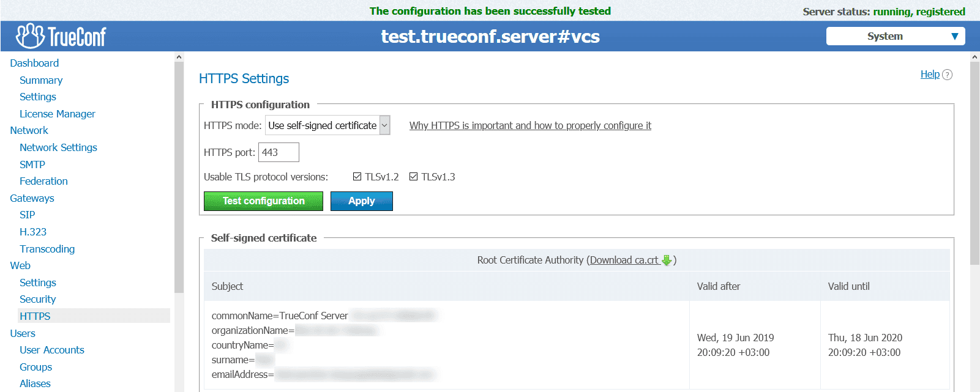Go to Summary page

[41, 80]
